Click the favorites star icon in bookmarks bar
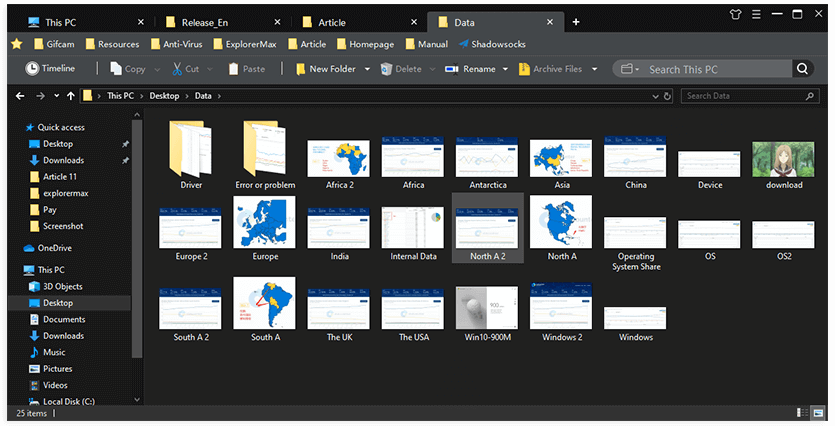This screenshot has width=835, height=426. [17, 44]
